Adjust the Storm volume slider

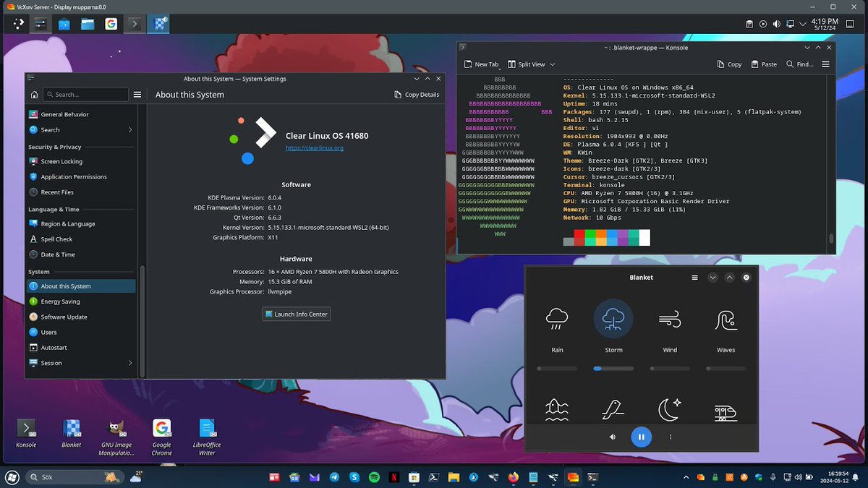(x=613, y=369)
